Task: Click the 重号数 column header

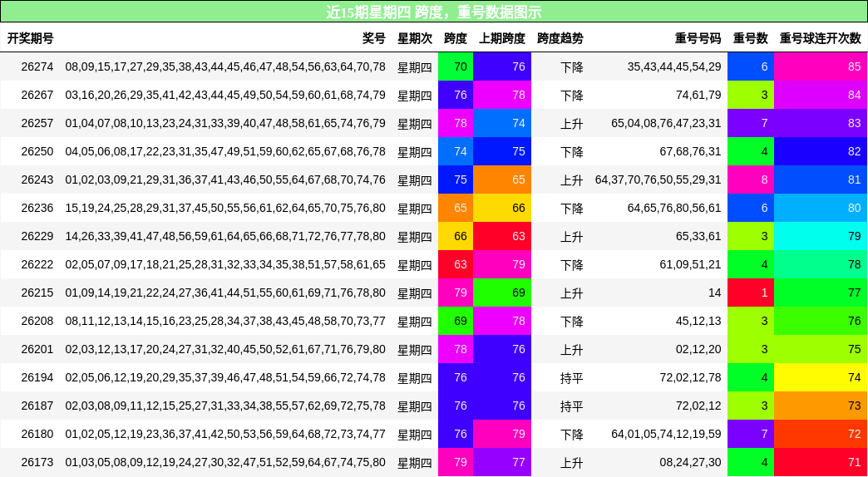Action: pyautogui.click(x=751, y=38)
